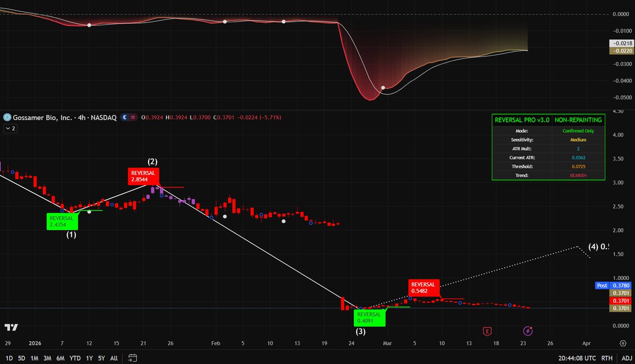Select the YTD time range
Image resolution: width=635 pixels, height=364 pixels.
[75, 358]
